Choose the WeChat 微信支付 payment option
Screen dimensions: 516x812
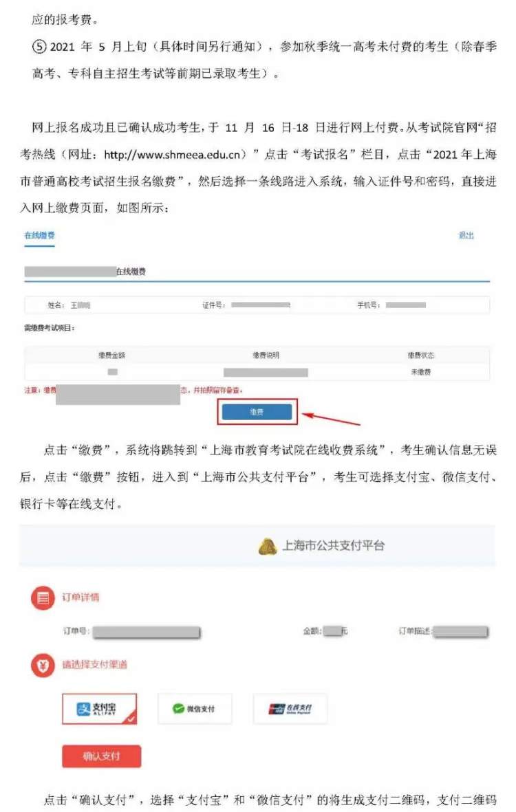click(195, 708)
